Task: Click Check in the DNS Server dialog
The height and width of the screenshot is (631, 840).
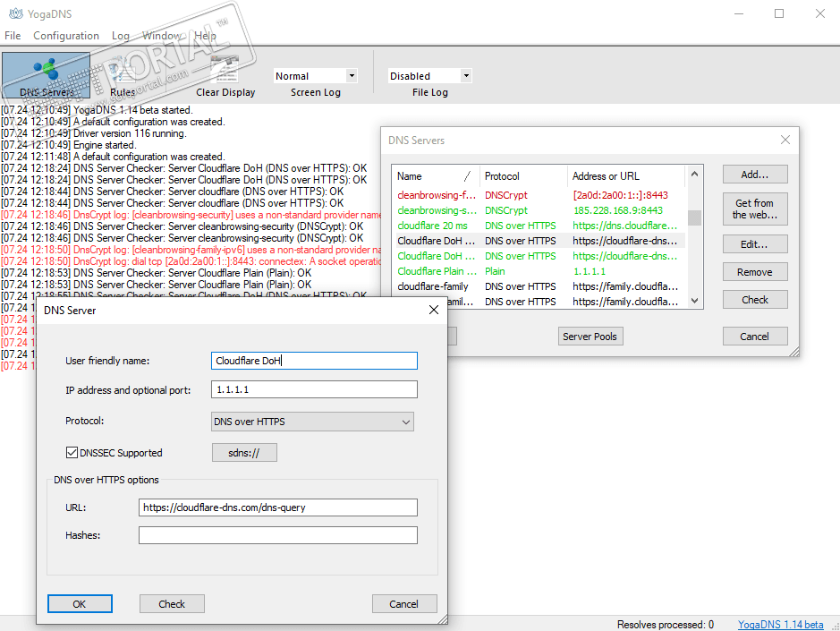Action: (172, 603)
